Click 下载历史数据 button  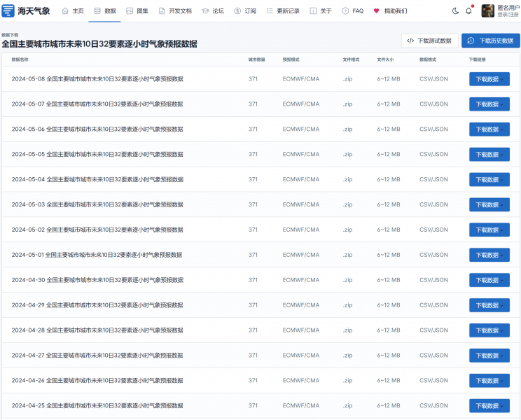[490, 41]
